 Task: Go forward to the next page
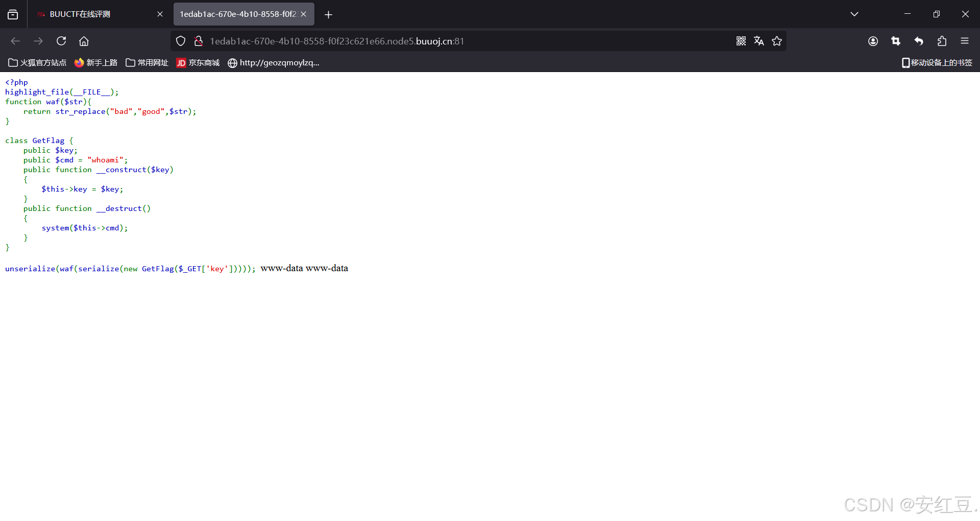pos(38,41)
